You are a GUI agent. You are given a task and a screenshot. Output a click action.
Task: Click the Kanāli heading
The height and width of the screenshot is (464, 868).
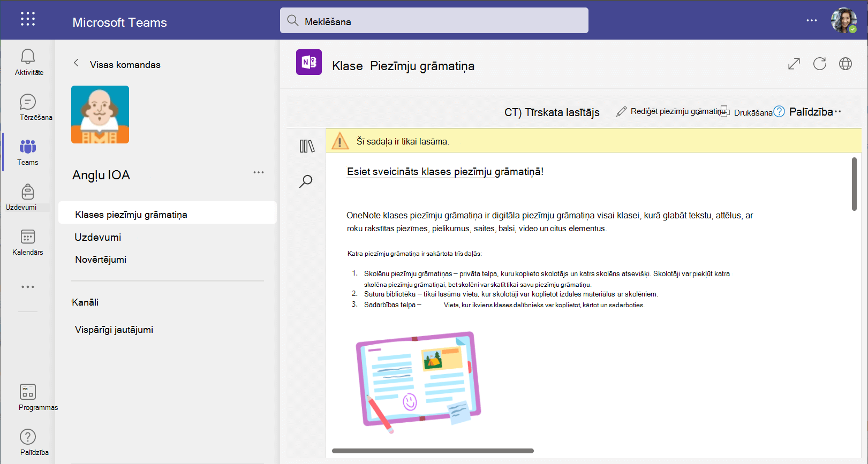(x=85, y=302)
